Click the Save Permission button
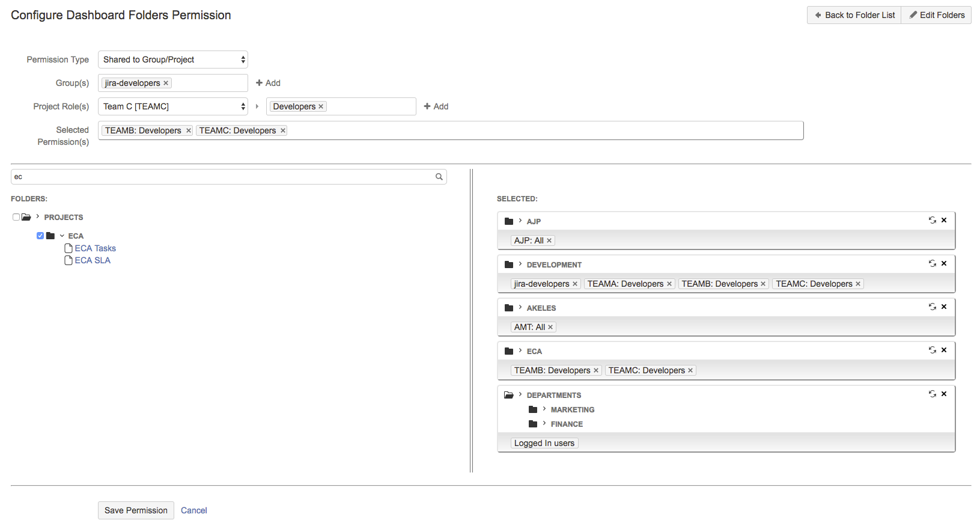The image size is (980, 526). tap(136, 510)
